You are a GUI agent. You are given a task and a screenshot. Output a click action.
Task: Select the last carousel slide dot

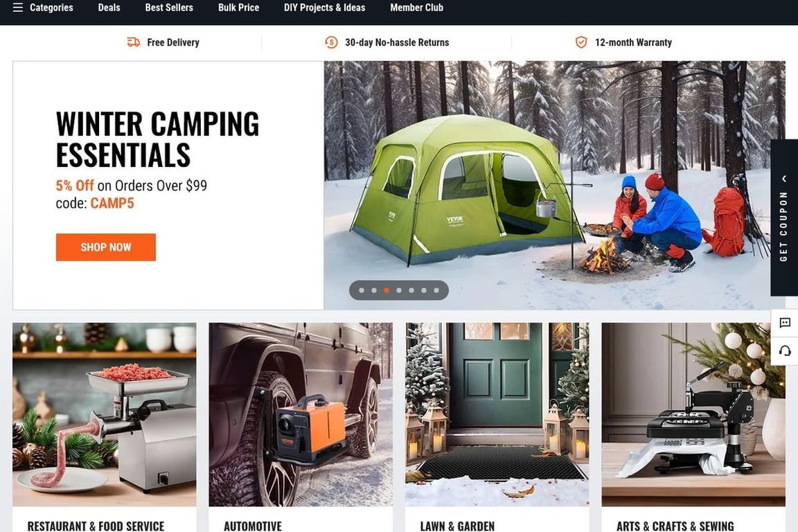click(x=436, y=291)
